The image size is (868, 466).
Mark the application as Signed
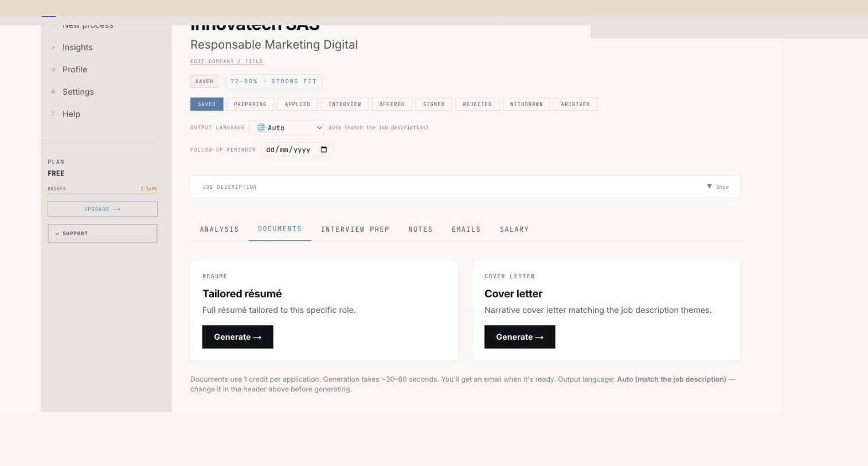pos(434,104)
